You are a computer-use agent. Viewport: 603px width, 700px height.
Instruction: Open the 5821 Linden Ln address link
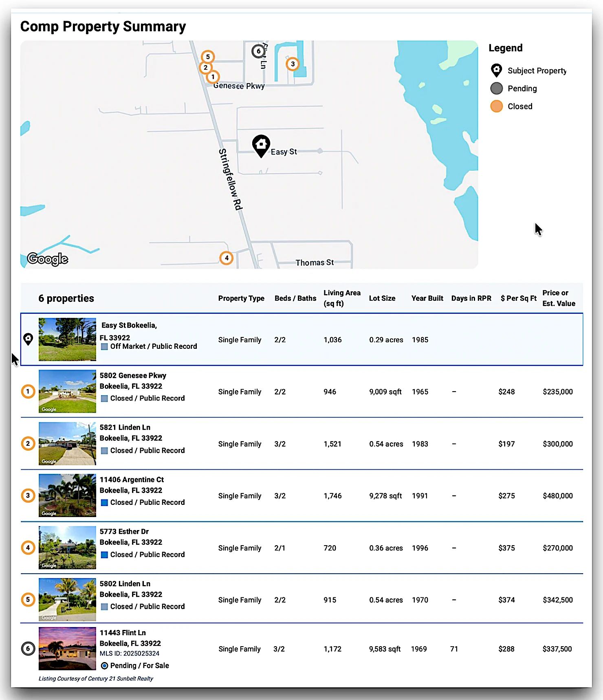pyautogui.click(x=125, y=427)
